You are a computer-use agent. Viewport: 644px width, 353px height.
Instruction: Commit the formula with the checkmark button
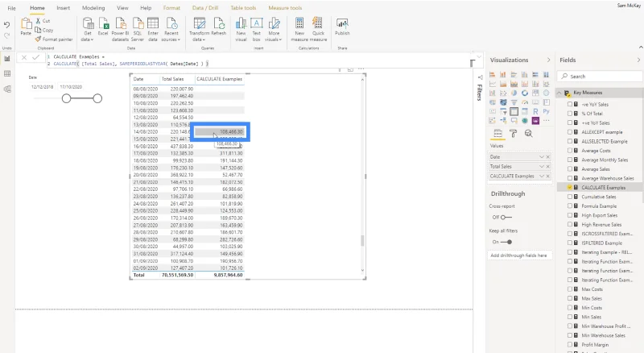point(35,57)
